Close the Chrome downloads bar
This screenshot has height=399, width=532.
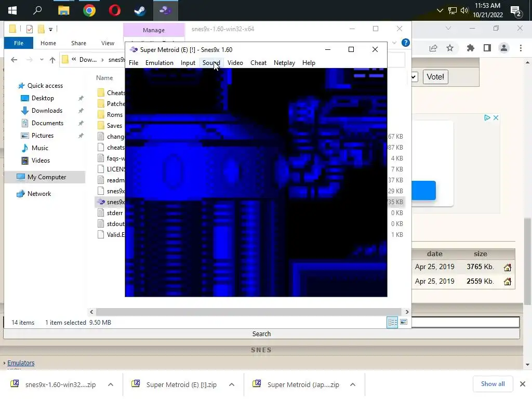point(523,384)
